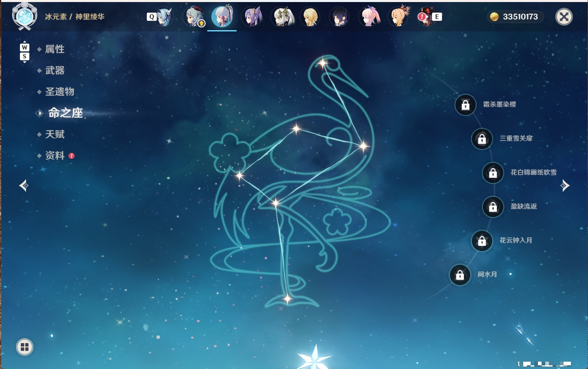Open the locked 霜杀墨染樱 constellation node

coord(465,105)
